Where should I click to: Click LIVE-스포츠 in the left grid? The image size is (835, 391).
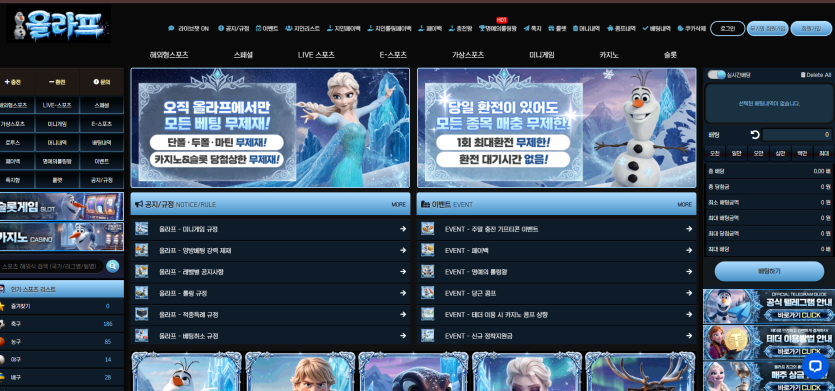57,105
